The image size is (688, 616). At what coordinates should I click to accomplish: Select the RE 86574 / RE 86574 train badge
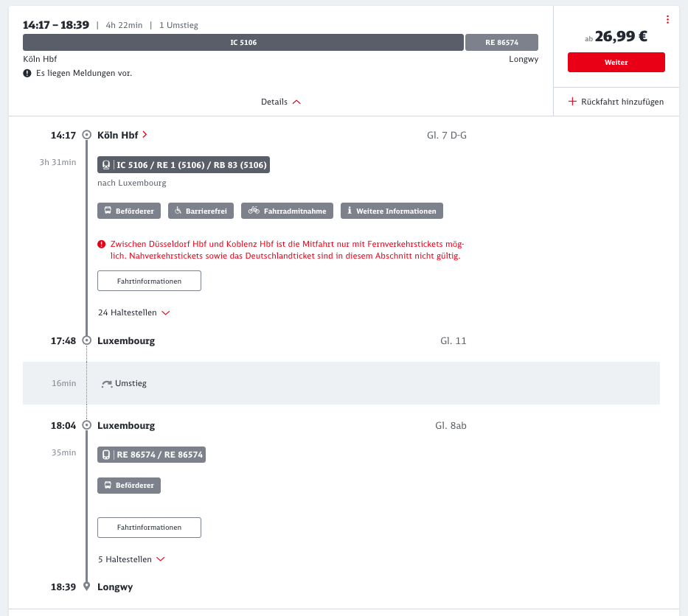point(151,455)
